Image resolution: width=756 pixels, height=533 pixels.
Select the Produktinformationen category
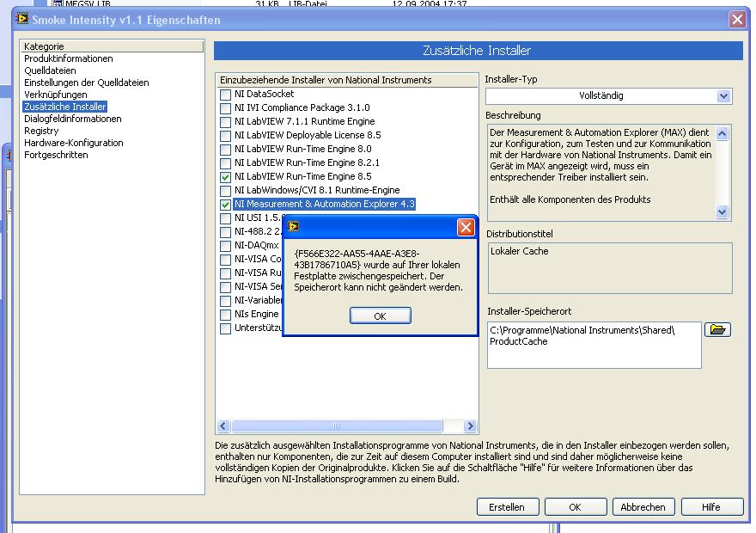(x=69, y=58)
